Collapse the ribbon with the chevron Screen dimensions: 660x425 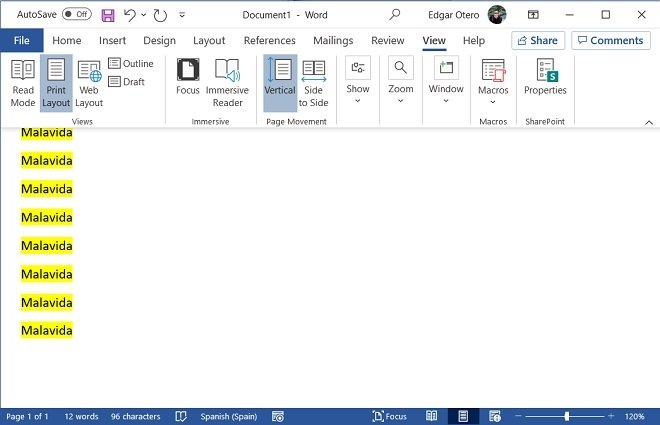pos(649,122)
